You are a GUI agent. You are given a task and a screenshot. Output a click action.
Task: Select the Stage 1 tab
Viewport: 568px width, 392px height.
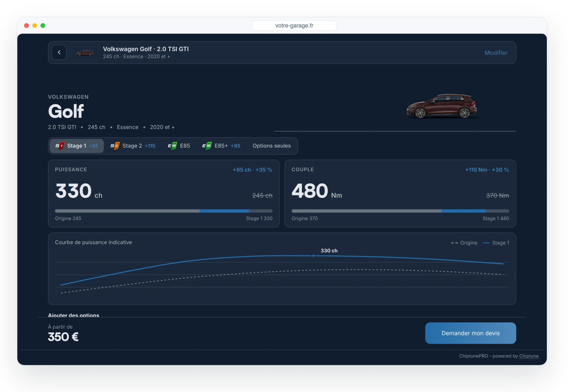tap(77, 146)
